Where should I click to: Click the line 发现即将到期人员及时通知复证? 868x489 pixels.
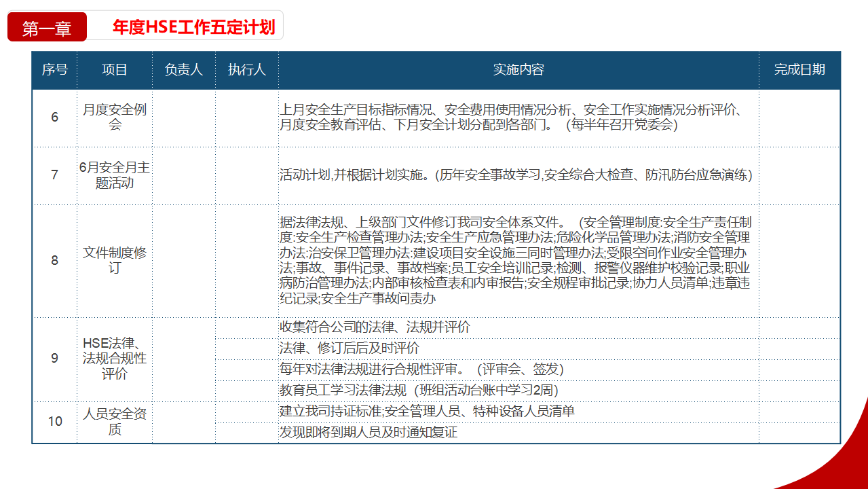(369, 433)
